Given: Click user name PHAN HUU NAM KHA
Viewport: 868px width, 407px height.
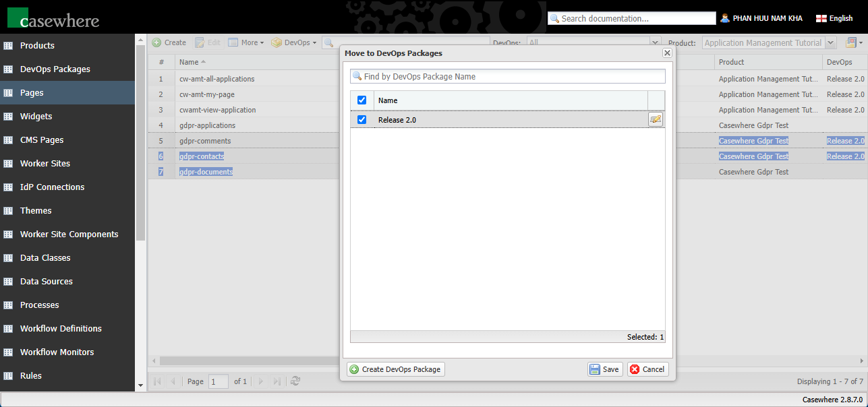Looking at the screenshot, I should pos(768,18).
